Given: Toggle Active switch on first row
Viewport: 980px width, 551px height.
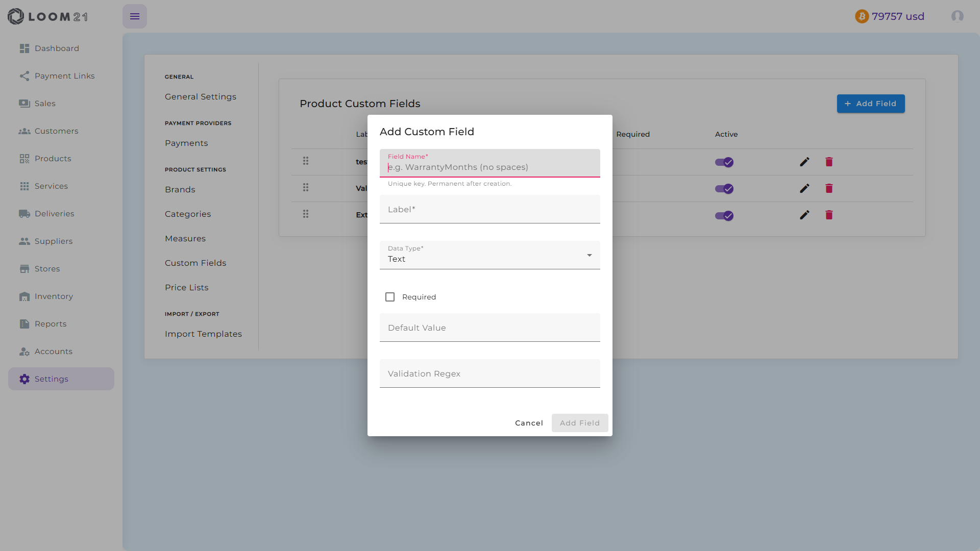Looking at the screenshot, I should click(x=724, y=162).
